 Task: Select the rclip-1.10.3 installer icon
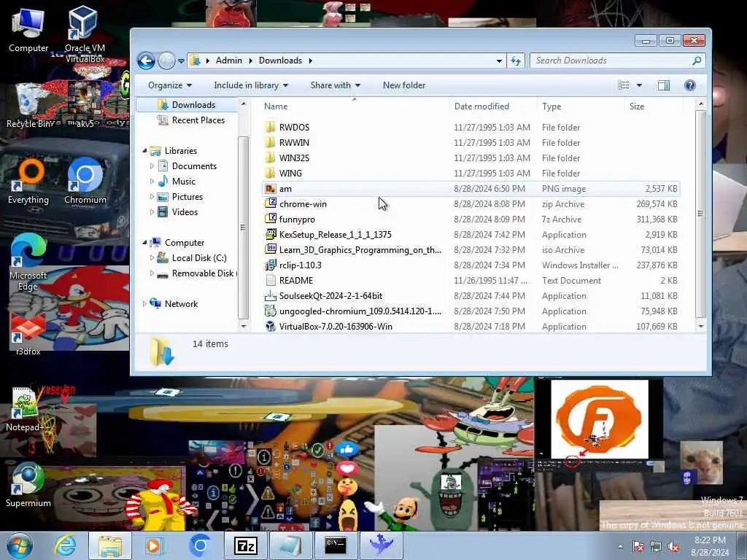[270, 265]
